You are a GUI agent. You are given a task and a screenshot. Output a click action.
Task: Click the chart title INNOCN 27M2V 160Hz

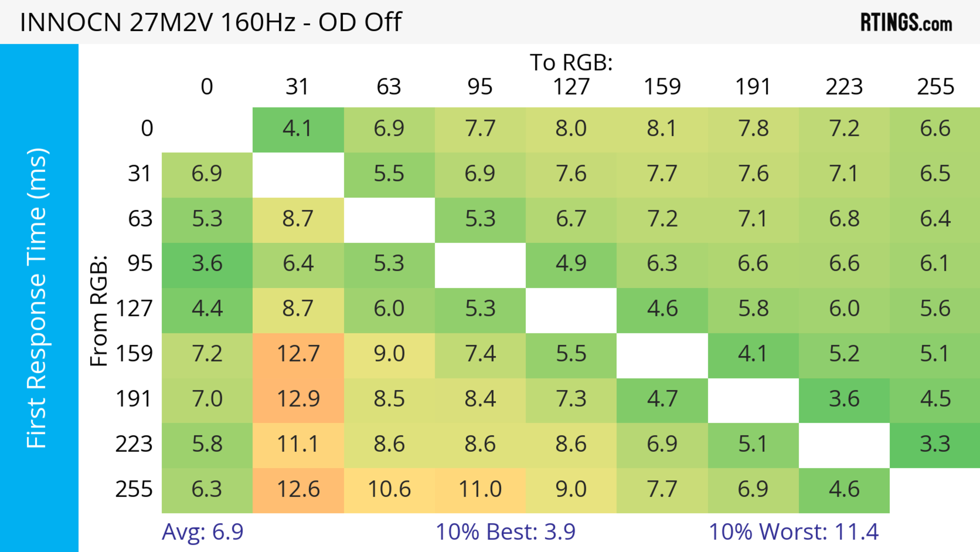tap(210, 22)
